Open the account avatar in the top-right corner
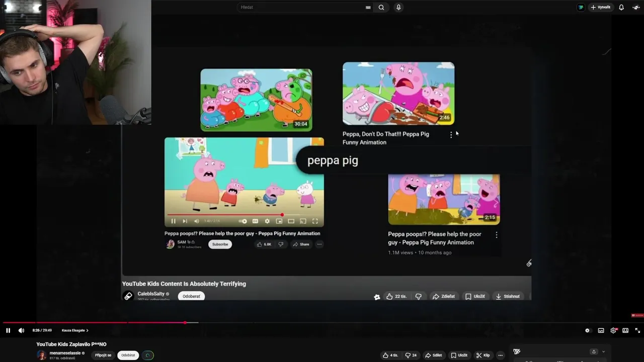Viewport: 644px width, 362px height. tap(636, 8)
